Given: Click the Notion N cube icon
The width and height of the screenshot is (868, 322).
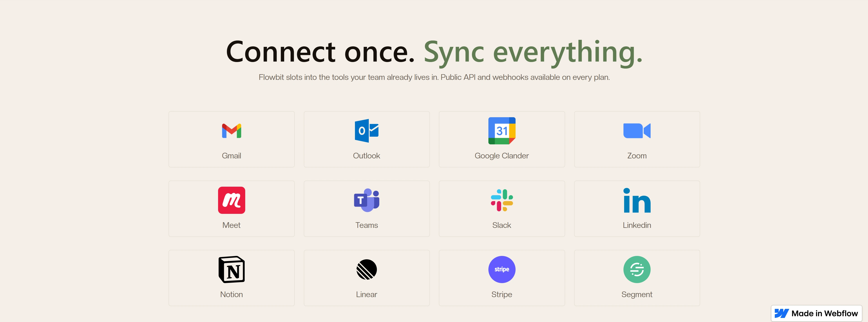Looking at the screenshot, I should [x=231, y=270].
